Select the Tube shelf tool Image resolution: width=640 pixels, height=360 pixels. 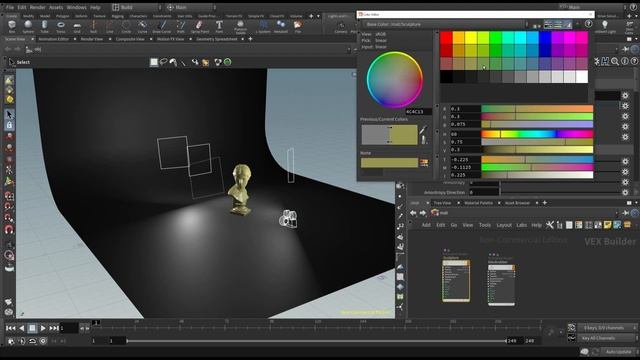pyautogui.click(x=44, y=27)
